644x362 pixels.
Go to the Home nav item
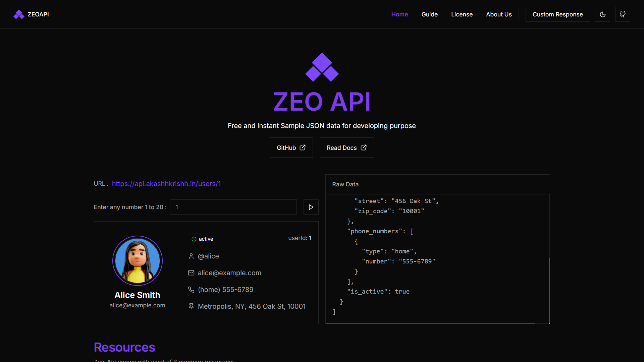click(x=399, y=14)
